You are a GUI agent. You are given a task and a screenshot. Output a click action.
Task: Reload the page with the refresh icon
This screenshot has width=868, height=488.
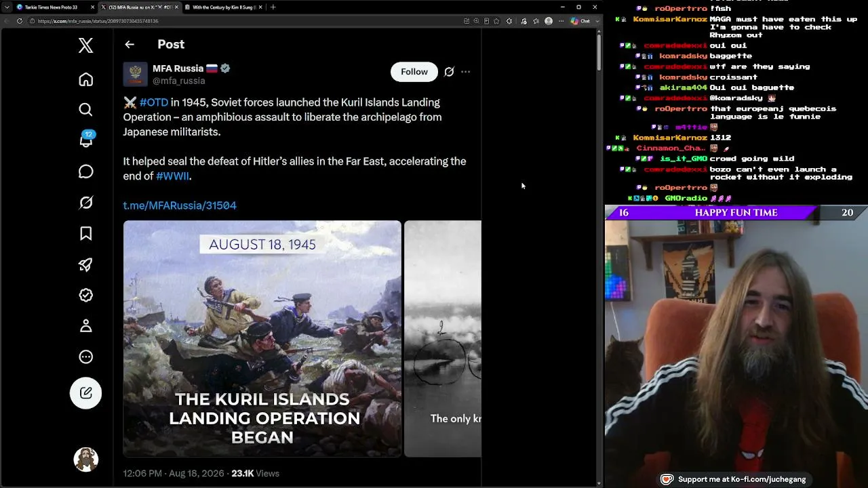point(19,21)
